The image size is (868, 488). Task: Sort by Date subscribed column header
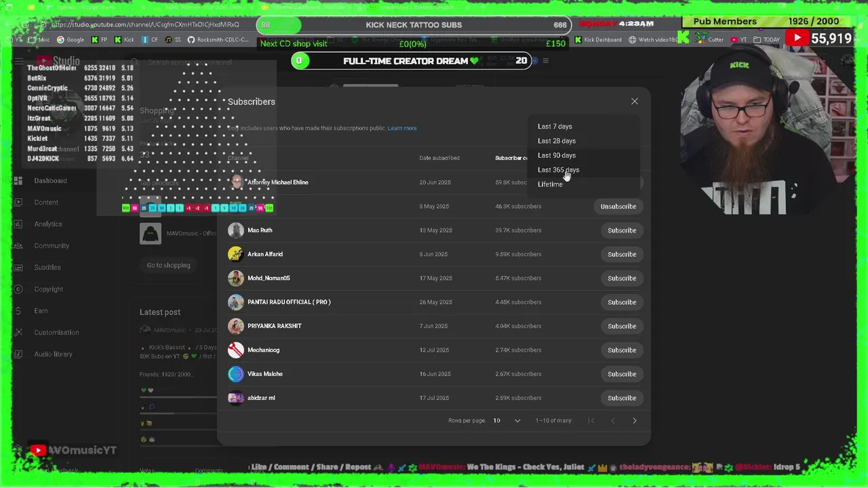point(439,158)
